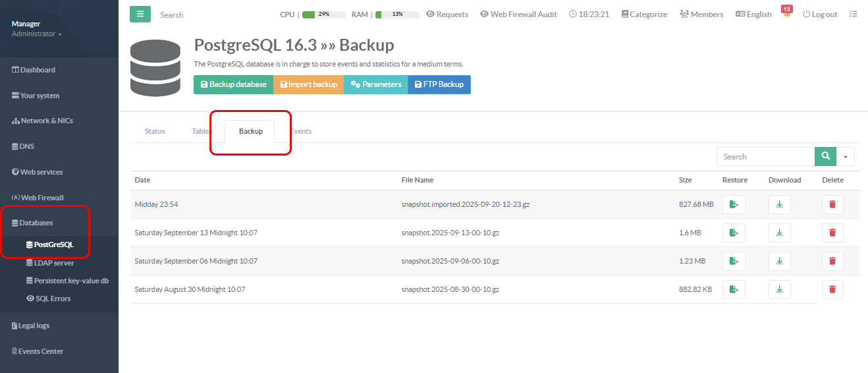Click the green hamburger menu icon
868x373 pixels.
tap(140, 14)
